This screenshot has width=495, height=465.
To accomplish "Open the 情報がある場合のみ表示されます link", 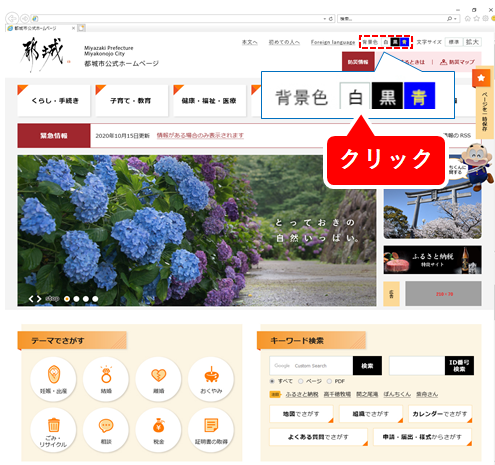I will point(200,135).
